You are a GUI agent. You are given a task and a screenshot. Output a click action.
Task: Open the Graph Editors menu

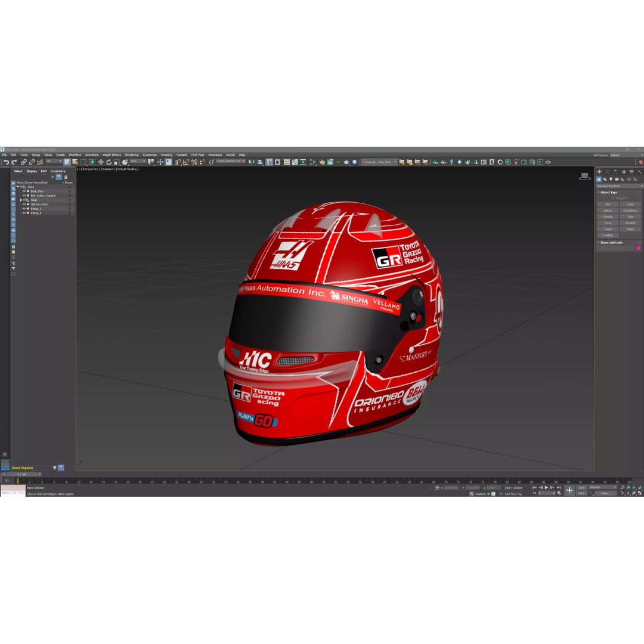point(112,155)
